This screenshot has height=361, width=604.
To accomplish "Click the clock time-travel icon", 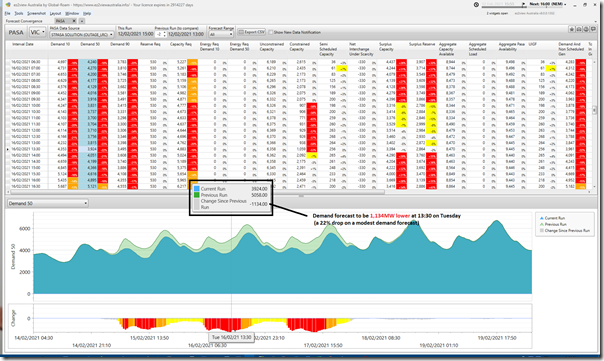I will (x=476, y=5).
